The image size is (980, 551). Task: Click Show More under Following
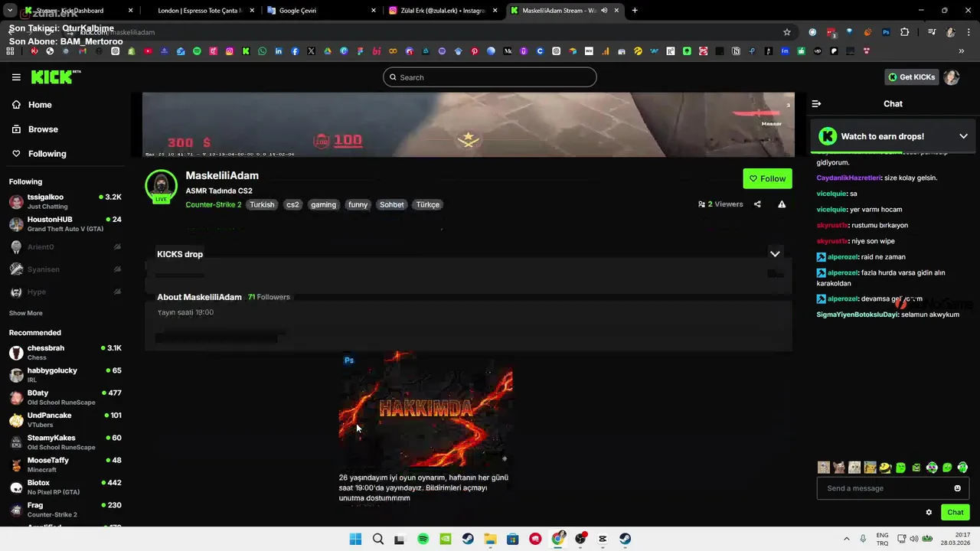[26, 313]
